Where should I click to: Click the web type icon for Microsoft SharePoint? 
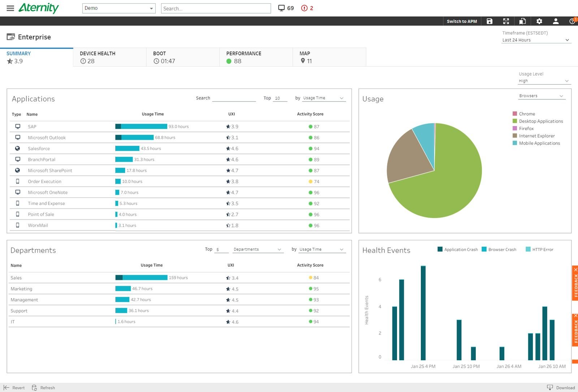[17, 170]
